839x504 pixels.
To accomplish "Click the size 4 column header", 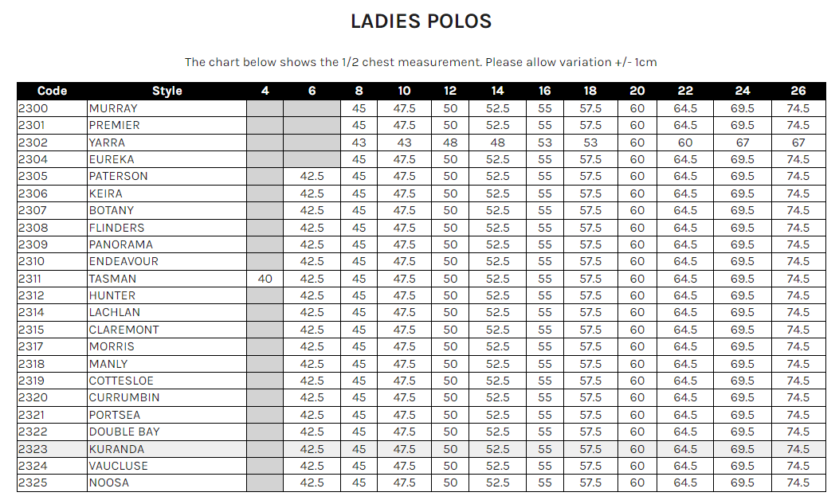I will coord(265,91).
